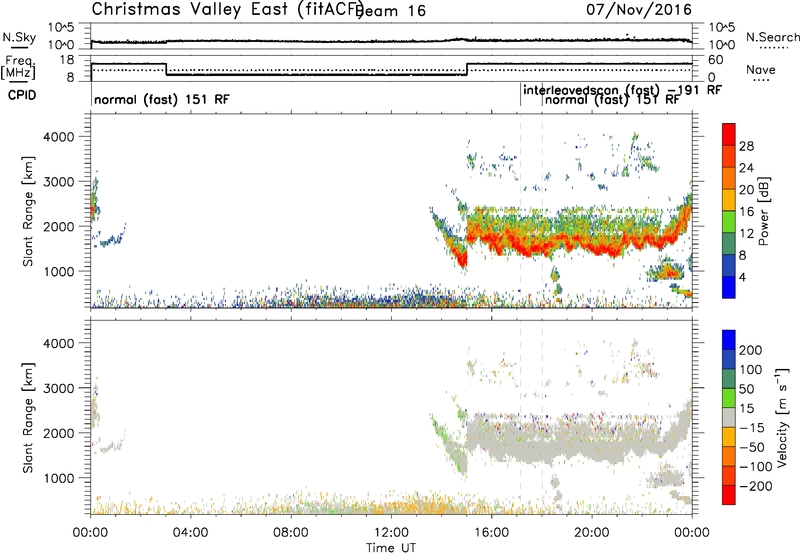Click the Time UT axis title
The image size is (800, 554).
391,548
